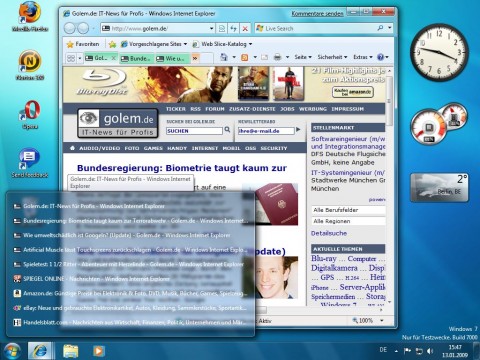Select Amazon.de entry in tab list
480x360 pixels.
130,293
